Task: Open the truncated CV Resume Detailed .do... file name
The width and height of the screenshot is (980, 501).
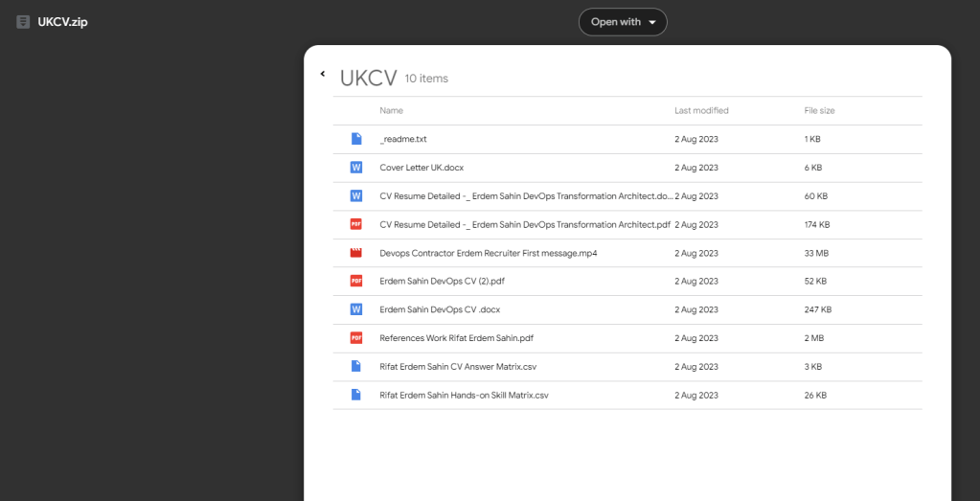Action: click(527, 196)
